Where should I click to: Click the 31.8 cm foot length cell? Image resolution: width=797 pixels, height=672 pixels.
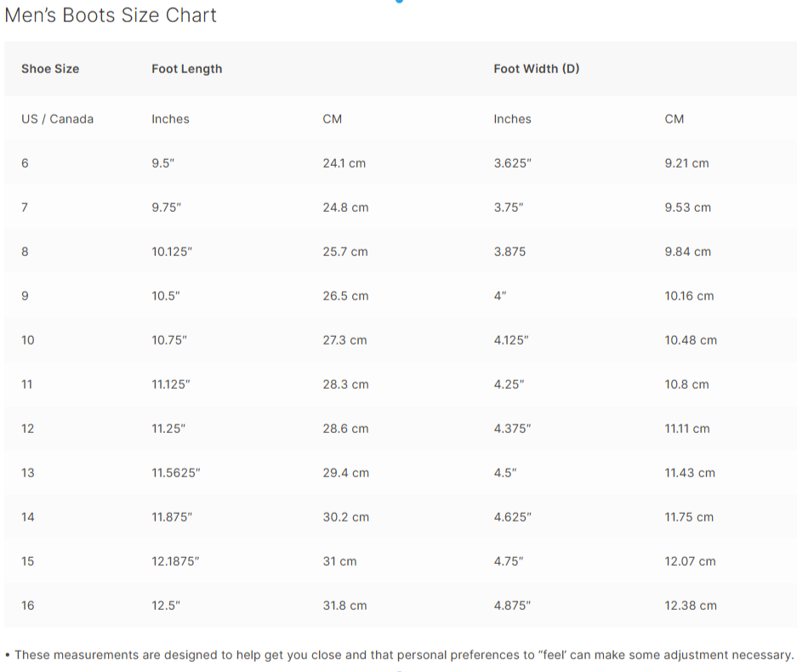pos(344,606)
